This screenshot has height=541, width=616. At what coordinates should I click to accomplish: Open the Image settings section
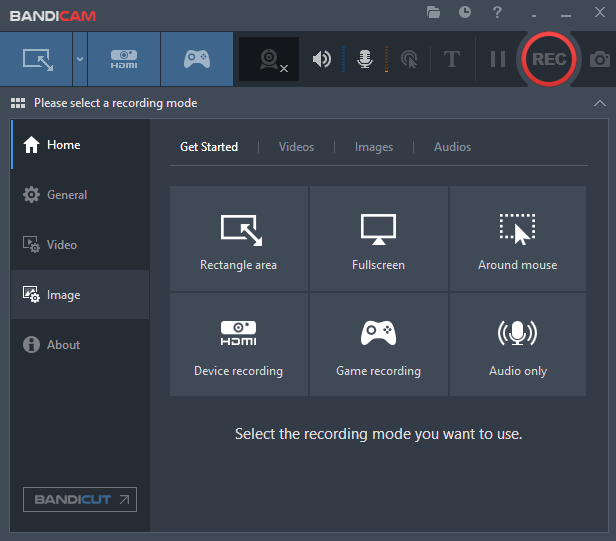click(81, 295)
